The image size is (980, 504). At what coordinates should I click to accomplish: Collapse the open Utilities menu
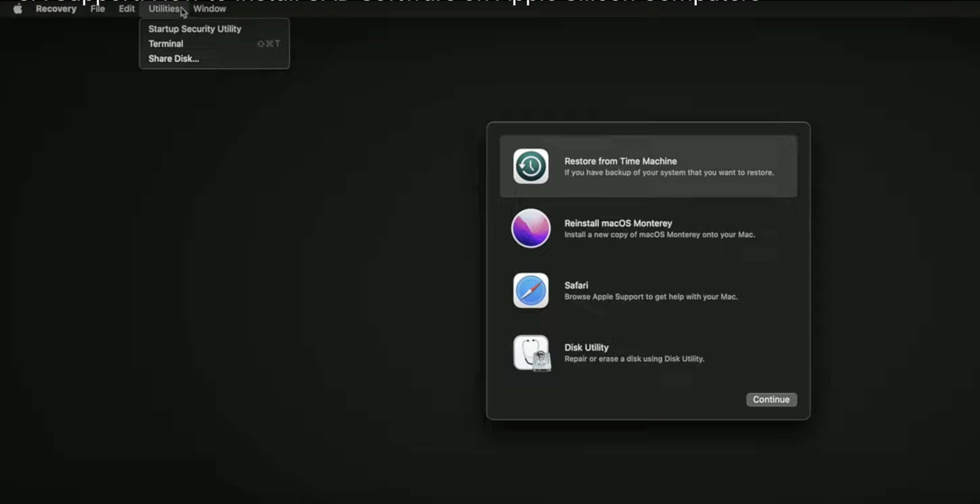(164, 9)
